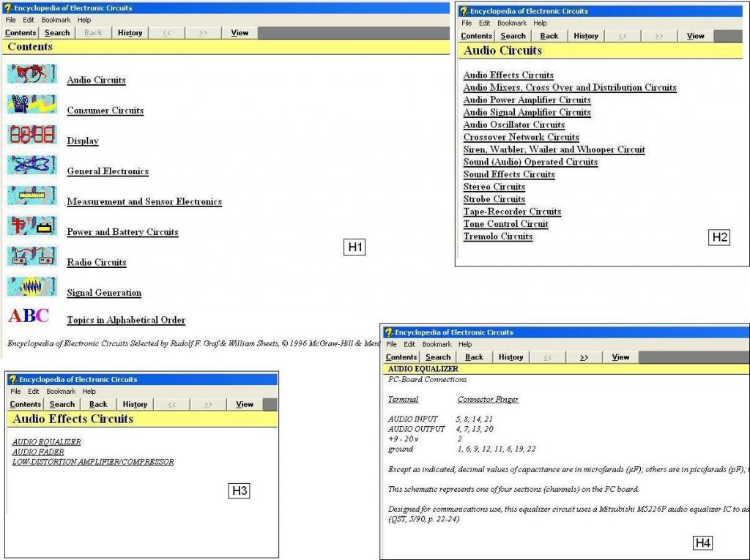Open Siren, Warbler, Wailer and Whooper link

coord(554,149)
